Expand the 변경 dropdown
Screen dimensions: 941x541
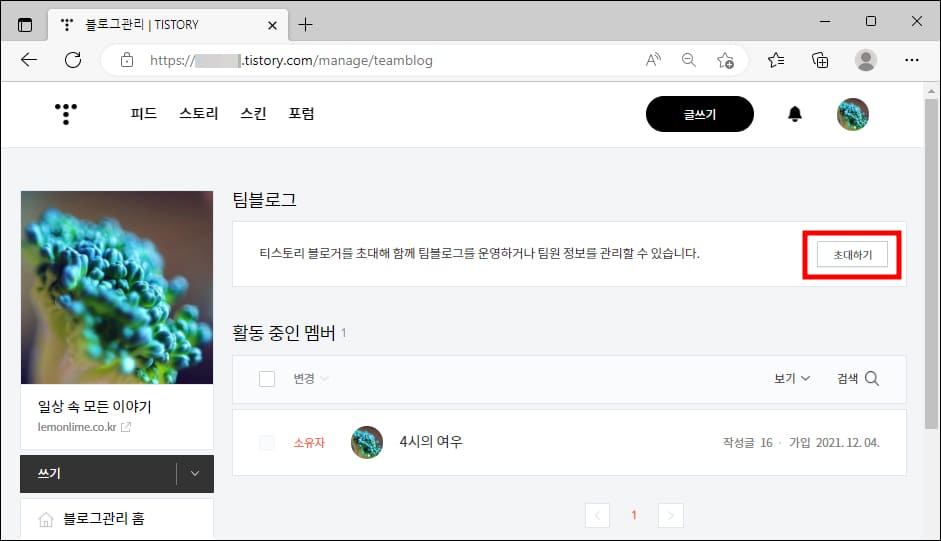click(x=311, y=378)
